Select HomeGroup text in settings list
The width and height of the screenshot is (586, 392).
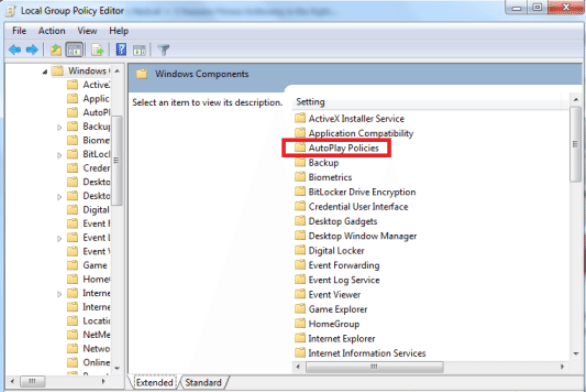[x=334, y=324]
